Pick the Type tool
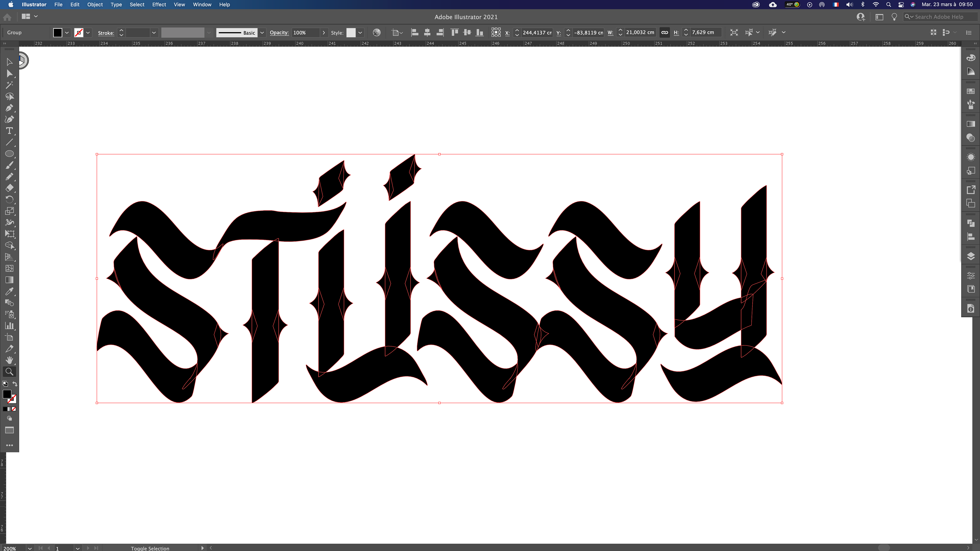This screenshot has width=980, height=551. tap(9, 131)
